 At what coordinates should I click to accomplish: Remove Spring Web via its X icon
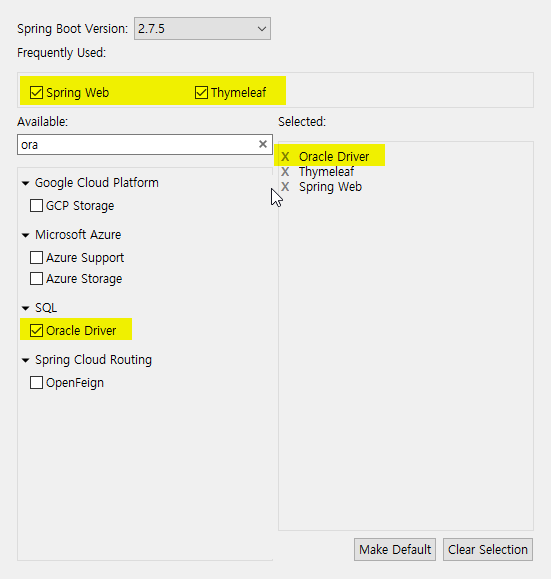(x=285, y=187)
